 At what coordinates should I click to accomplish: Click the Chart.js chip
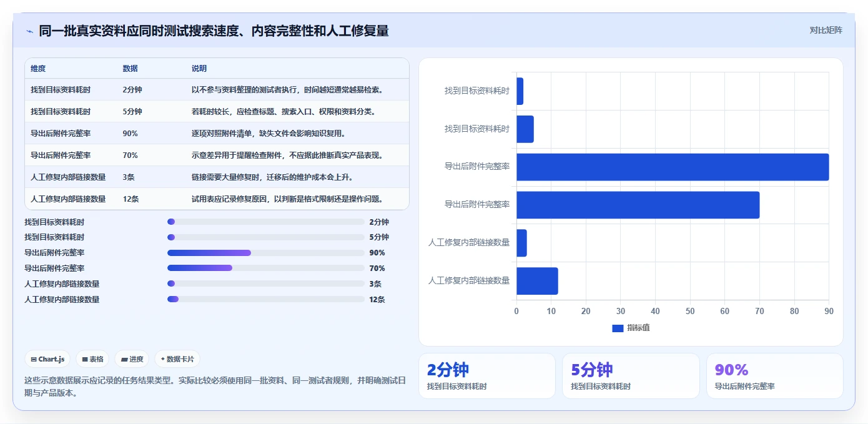click(x=47, y=359)
